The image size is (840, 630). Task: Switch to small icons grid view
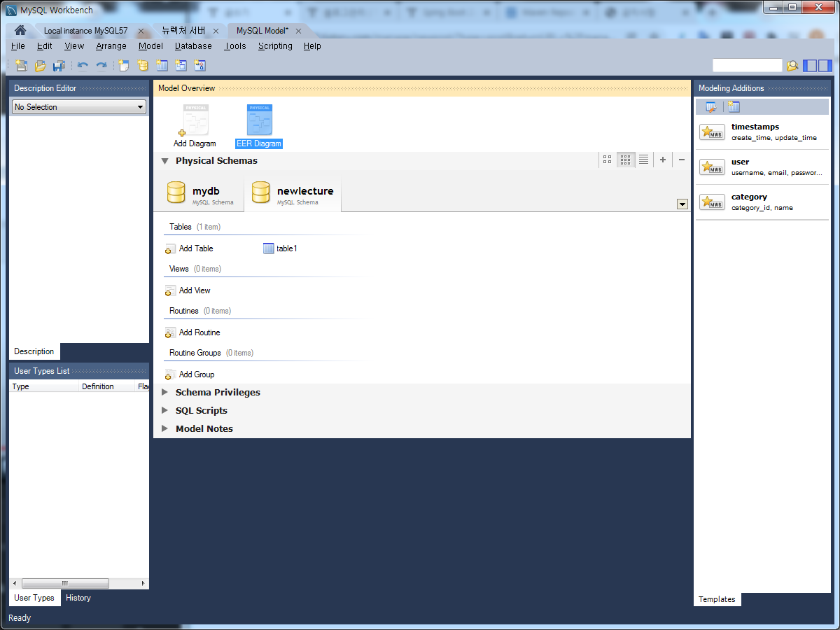pos(626,160)
